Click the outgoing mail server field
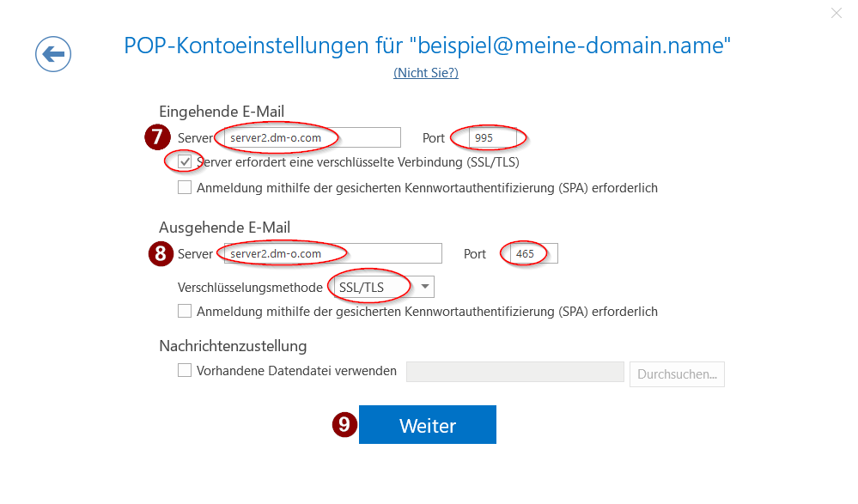The width and height of the screenshot is (858, 504). 329,253
